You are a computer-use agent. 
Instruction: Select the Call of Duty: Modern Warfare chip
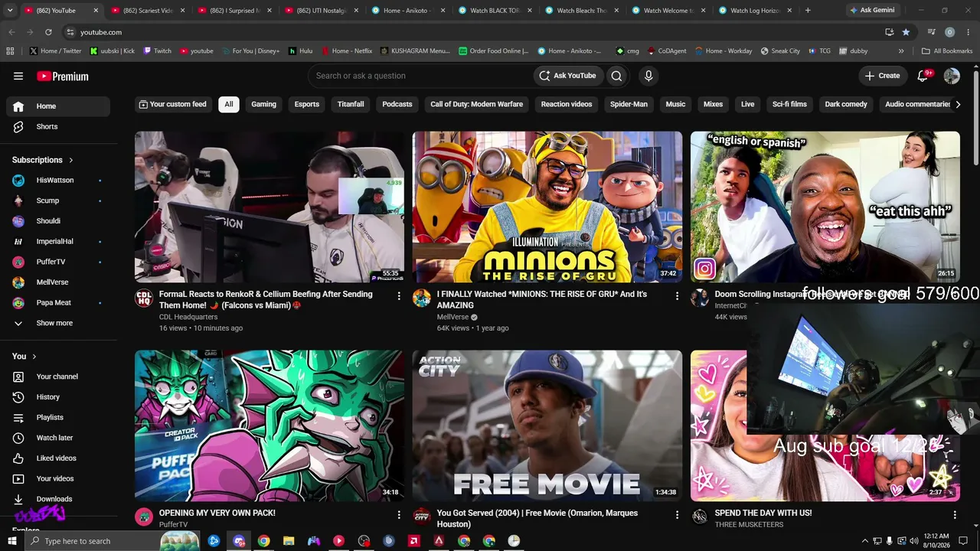(476, 105)
